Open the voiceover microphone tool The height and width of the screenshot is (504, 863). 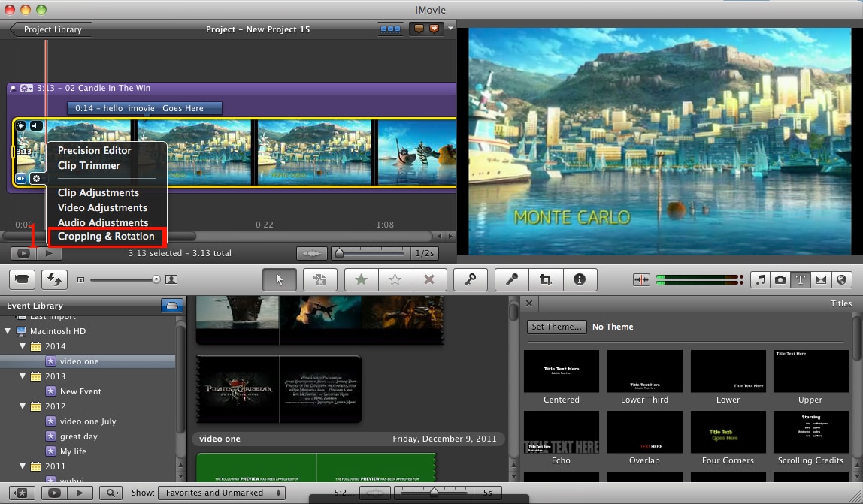coord(512,279)
